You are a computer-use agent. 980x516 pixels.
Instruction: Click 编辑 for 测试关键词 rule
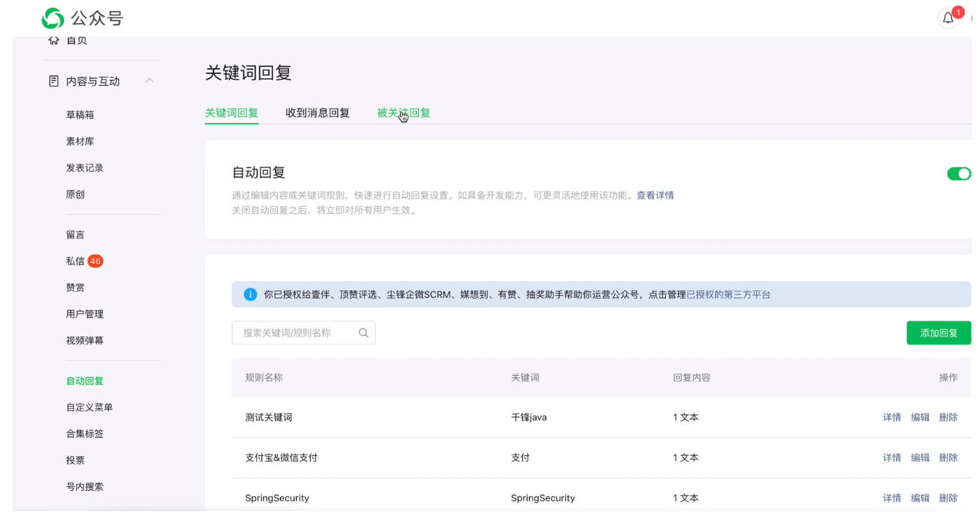[x=920, y=418]
